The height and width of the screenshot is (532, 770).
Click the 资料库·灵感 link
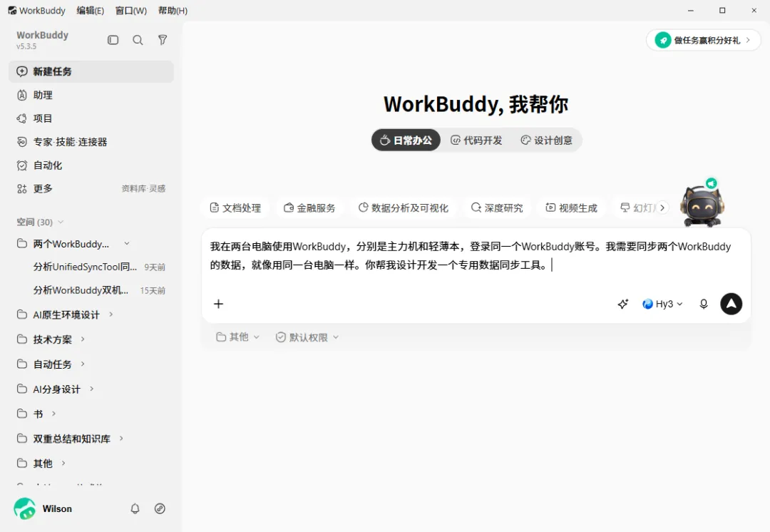(143, 189)
